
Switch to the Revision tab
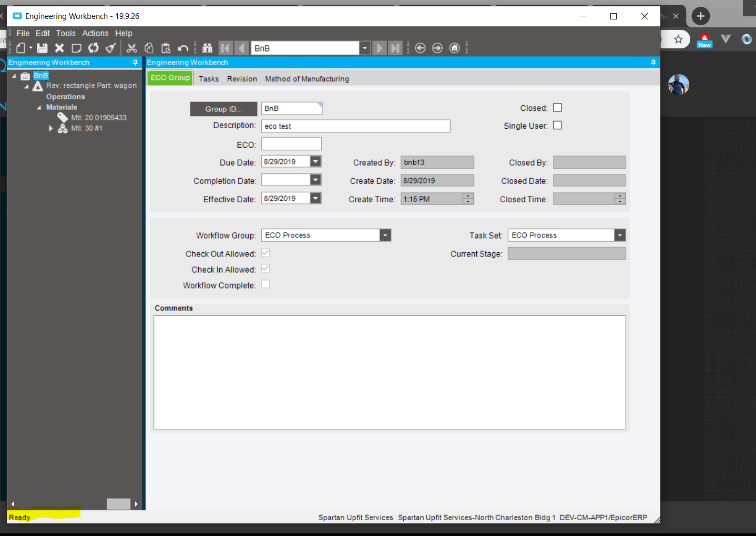click(242, 79)
